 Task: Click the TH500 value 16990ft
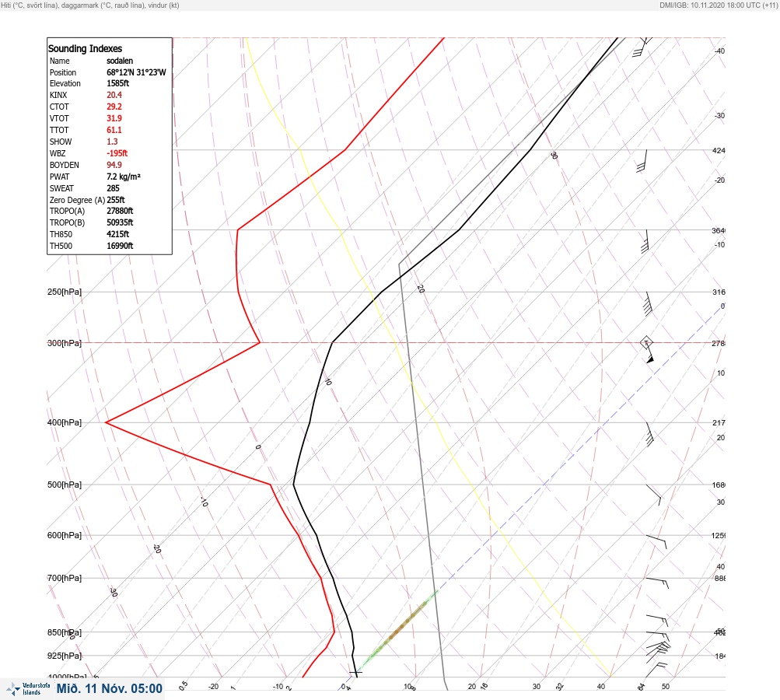click(x=120, y=247)
